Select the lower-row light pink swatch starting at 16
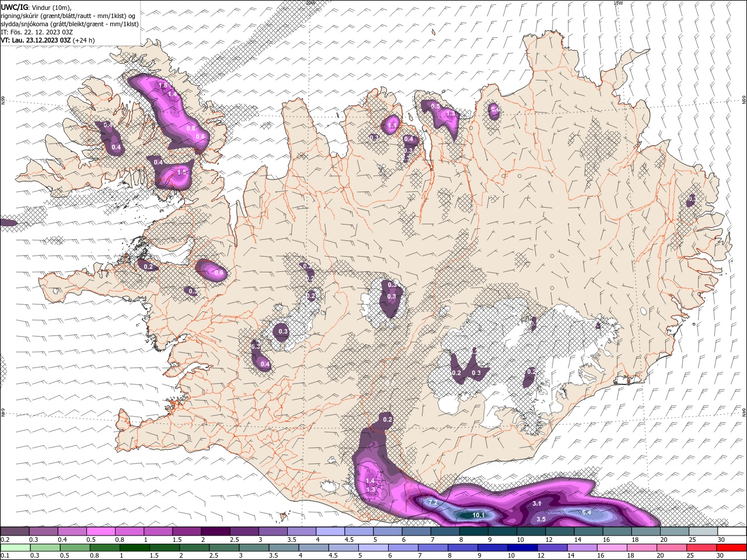The height and width of the screenshot is (560, 747). [612, 548]
